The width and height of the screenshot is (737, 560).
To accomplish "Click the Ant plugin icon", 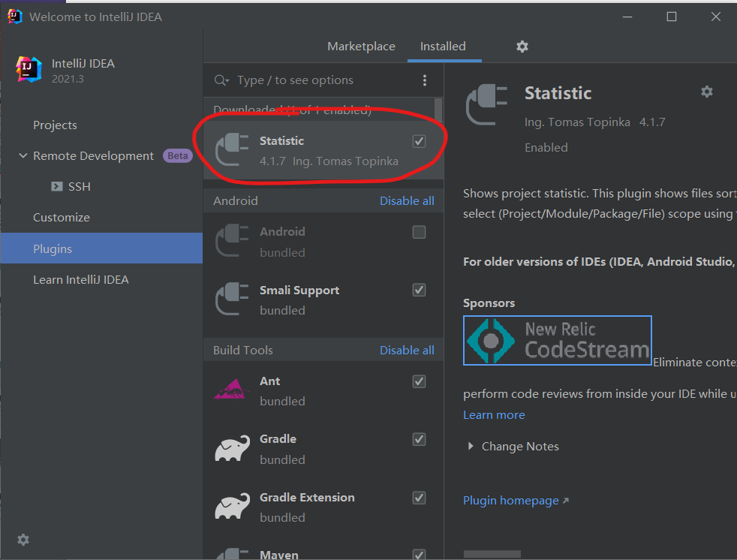I will (x=231, y=390).
